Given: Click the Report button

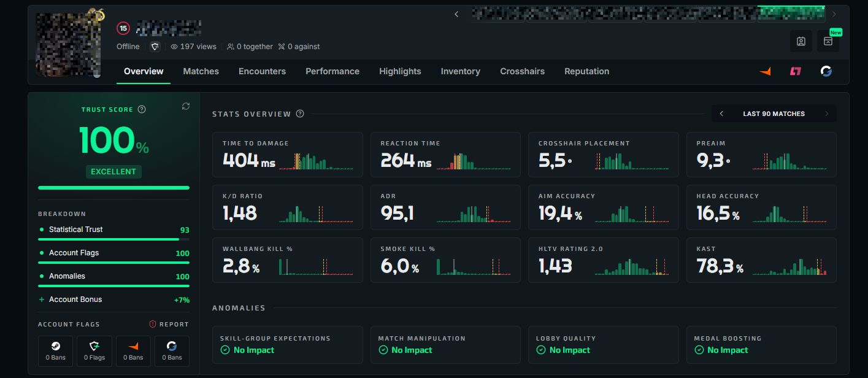Looking at the screenshot, I should (169, 324).
